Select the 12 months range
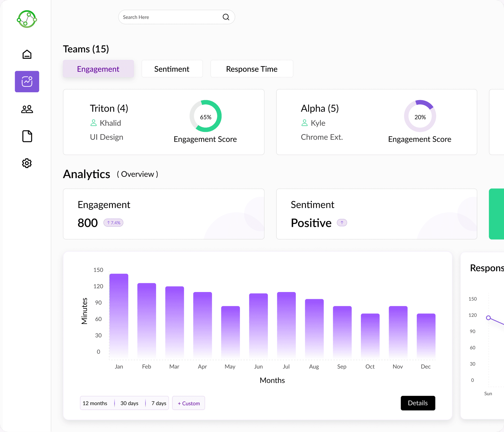Viewport: 504px width, 432px height. pos(95,403)
